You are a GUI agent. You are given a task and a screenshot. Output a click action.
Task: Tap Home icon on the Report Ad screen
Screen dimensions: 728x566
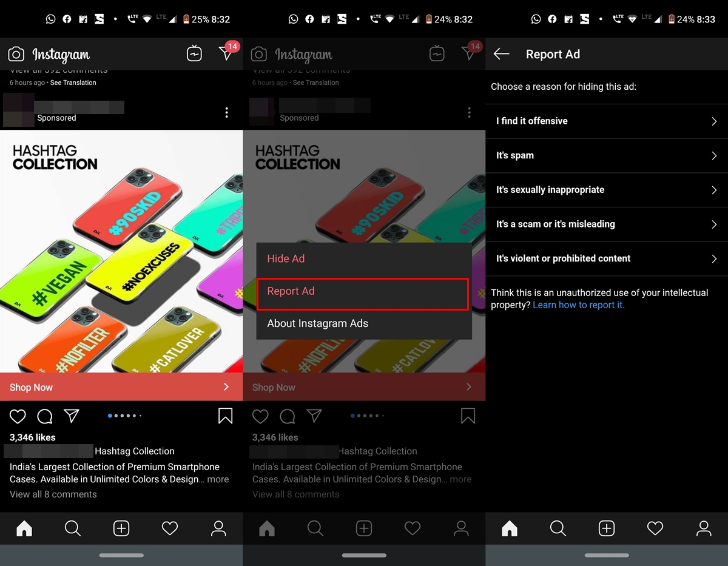click(510, 528)
